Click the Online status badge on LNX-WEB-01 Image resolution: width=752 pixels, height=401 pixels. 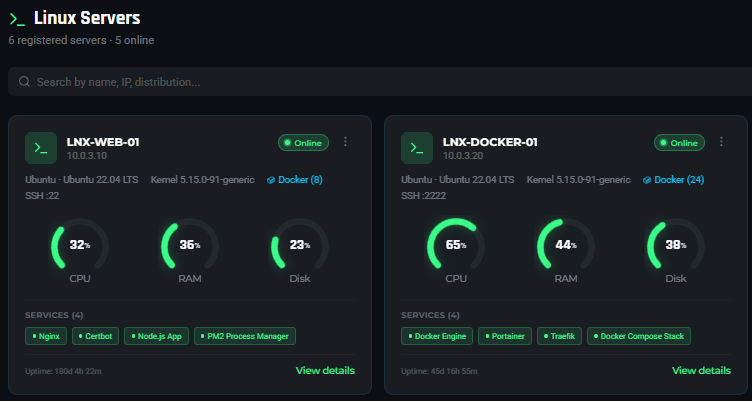point(303,143)
